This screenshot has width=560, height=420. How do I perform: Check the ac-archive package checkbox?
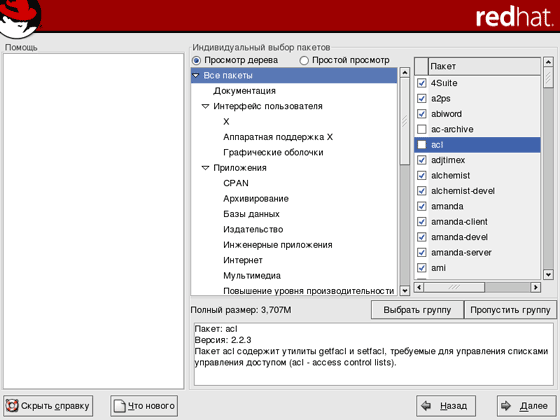[x=422, y=129]
